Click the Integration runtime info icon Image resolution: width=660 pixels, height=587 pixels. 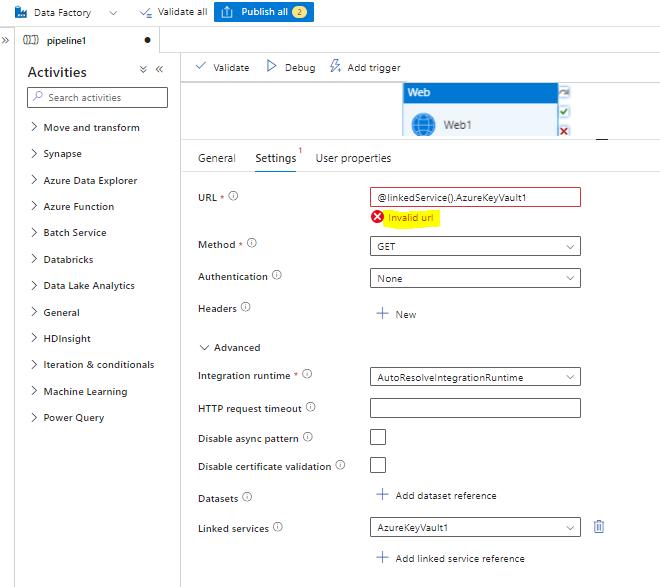(307, 374)
